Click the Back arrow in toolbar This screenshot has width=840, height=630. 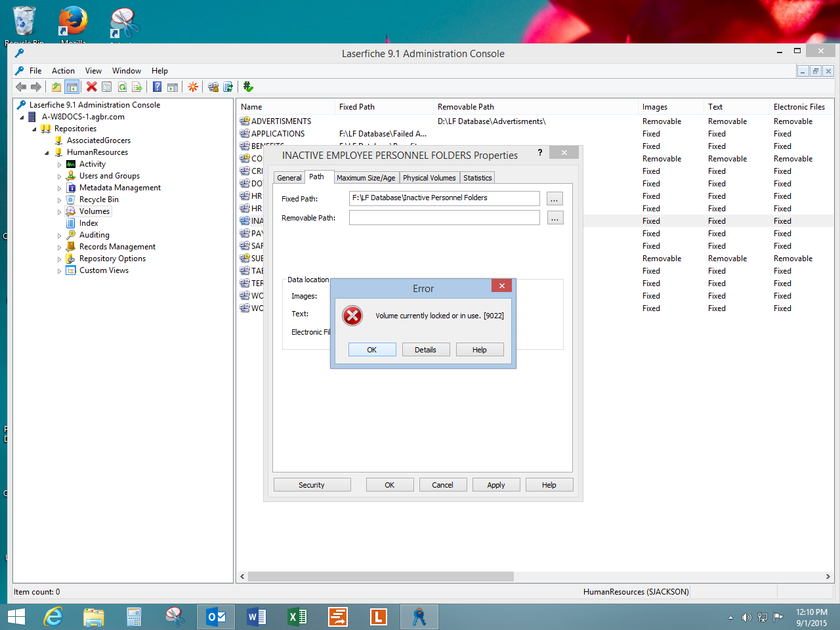click(x=21, y=87)
